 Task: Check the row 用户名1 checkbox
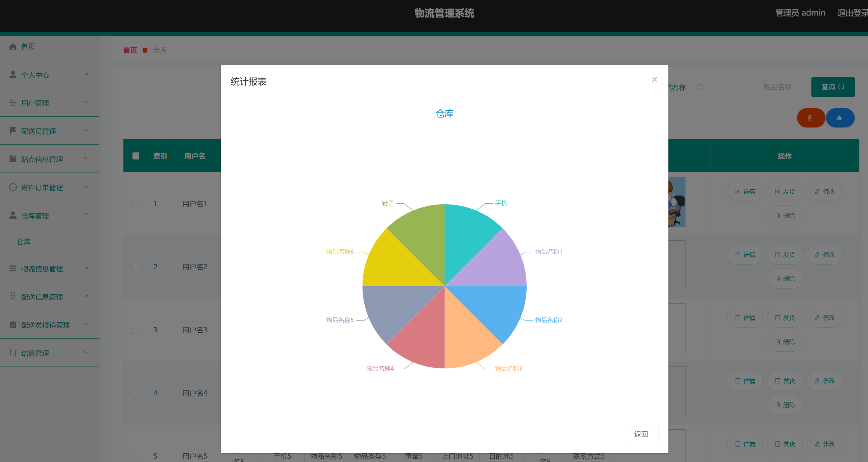(x=135, y=204)
